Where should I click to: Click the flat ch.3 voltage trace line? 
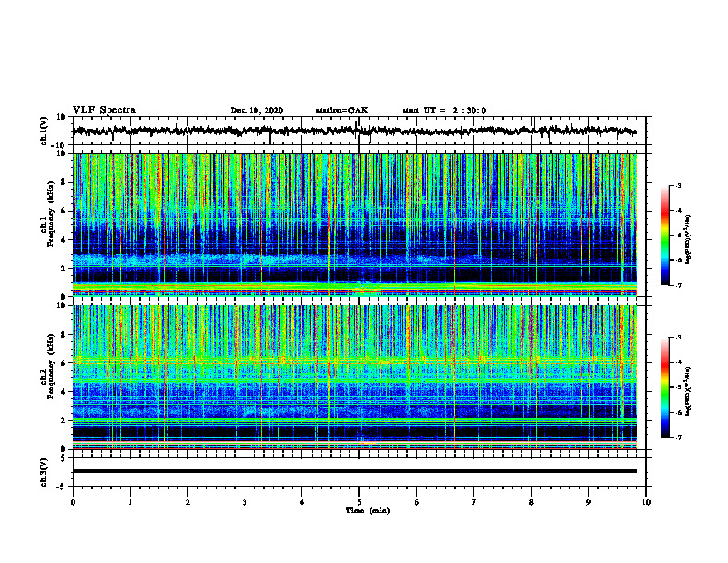[x=354, y=471]
